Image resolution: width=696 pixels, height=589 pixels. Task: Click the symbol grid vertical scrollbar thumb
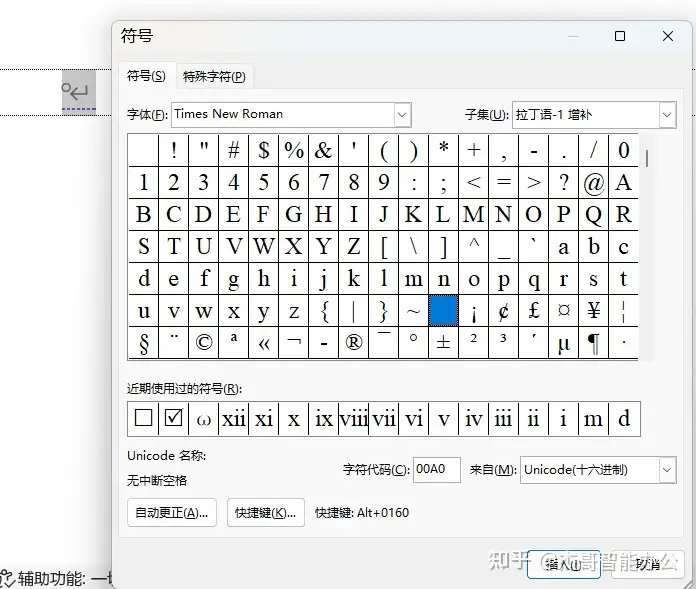(x=647, y=158)
